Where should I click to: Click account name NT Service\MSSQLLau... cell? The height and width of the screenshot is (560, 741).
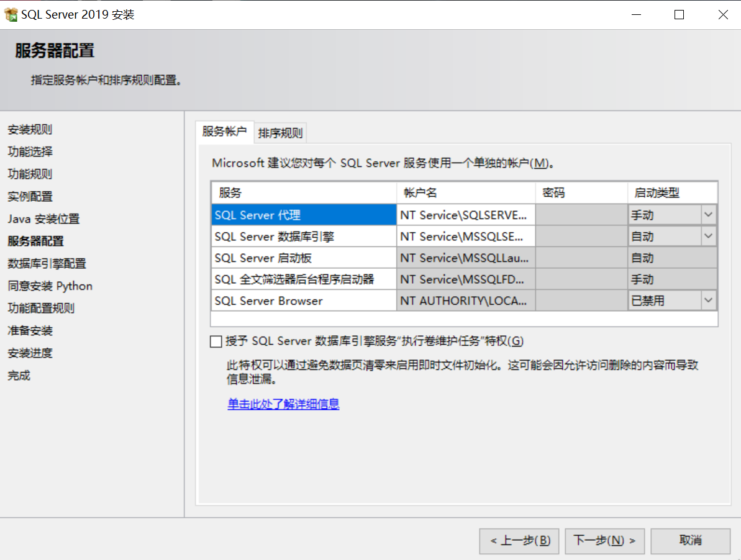[466, 258]
